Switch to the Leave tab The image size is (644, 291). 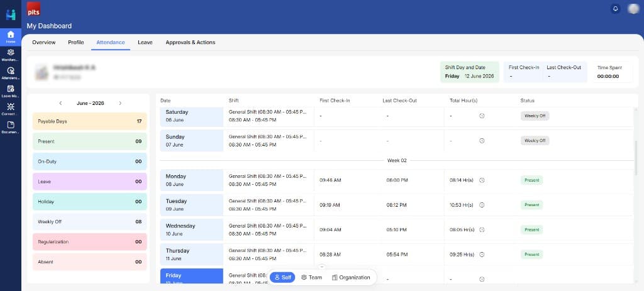pos(145,42)
